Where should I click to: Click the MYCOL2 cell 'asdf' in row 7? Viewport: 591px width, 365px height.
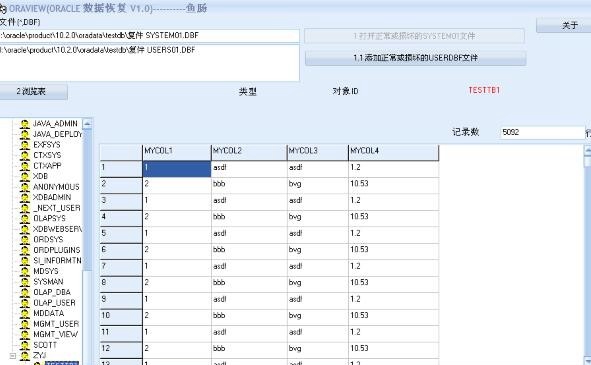249,268
